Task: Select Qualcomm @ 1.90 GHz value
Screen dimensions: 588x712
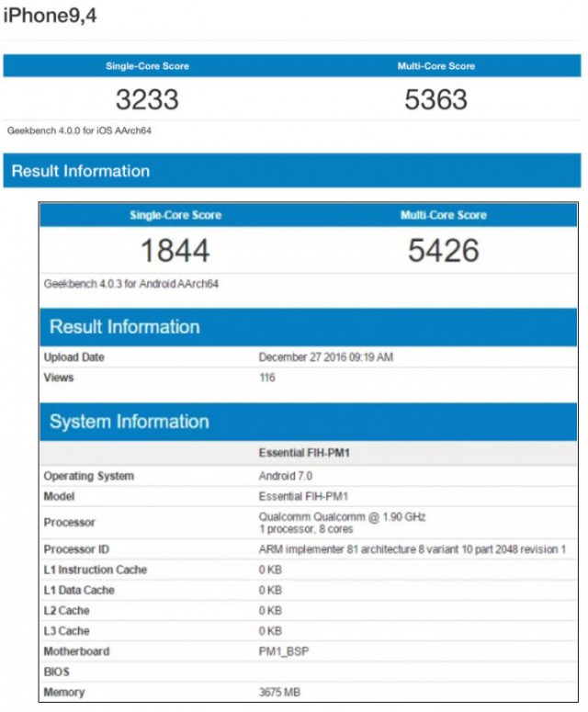Action: click(x=343, y=517)
